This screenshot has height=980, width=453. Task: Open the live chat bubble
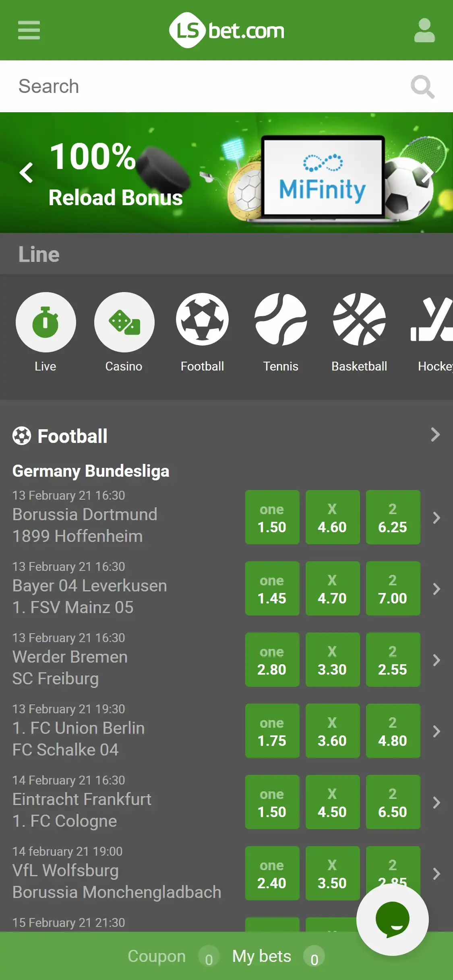click(392, 919)
